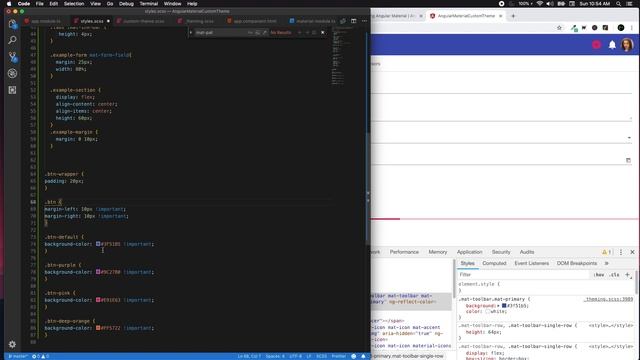Close the VS Code find widget

322,32
